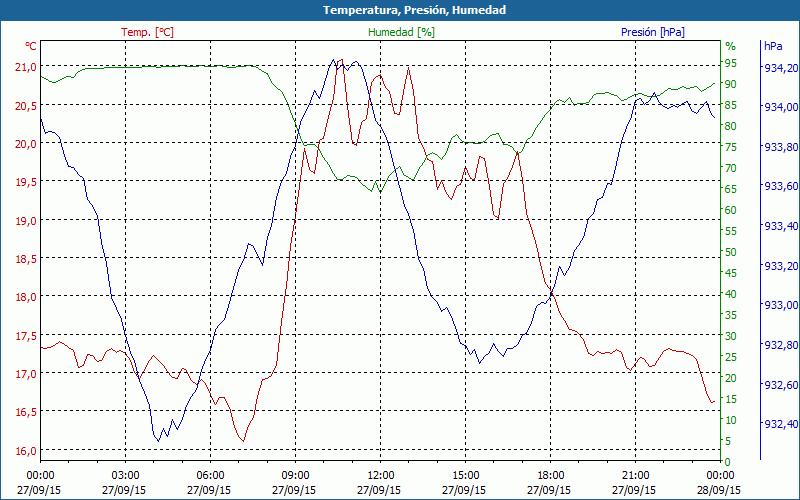Screen dimensions: 800x500
Task: Click the '933,40' pressure axis value
Action: [779, 226]
